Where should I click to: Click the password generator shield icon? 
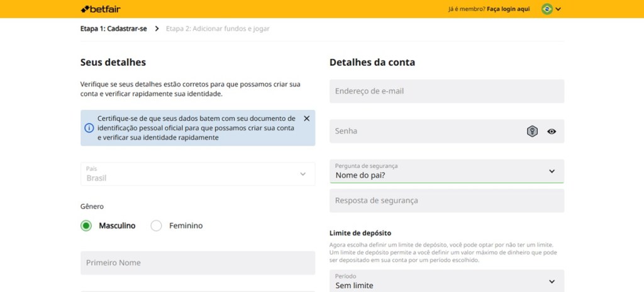point(532,131)
